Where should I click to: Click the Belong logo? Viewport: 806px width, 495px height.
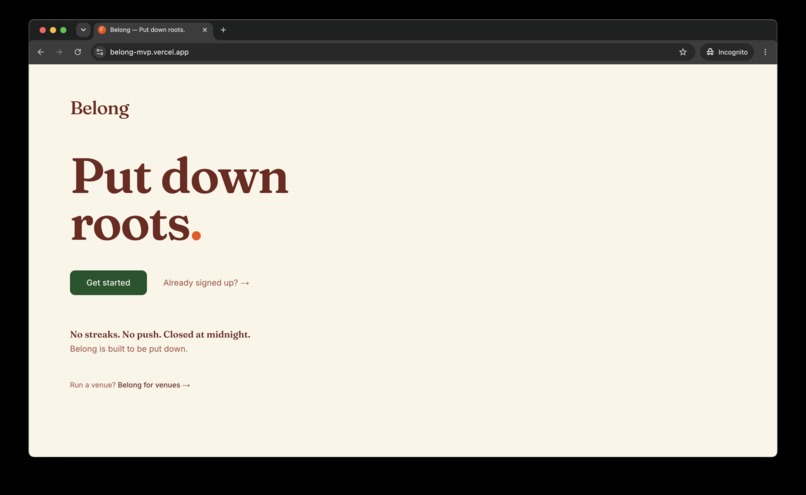(x=100, y=108)
